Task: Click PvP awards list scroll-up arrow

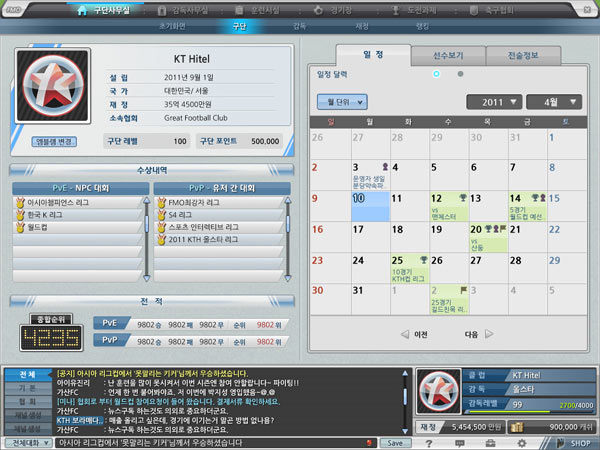Action: 288,200
